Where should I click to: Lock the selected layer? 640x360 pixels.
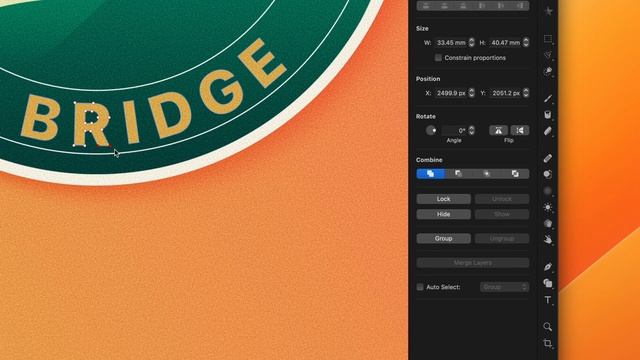click(x=444, y=199)
